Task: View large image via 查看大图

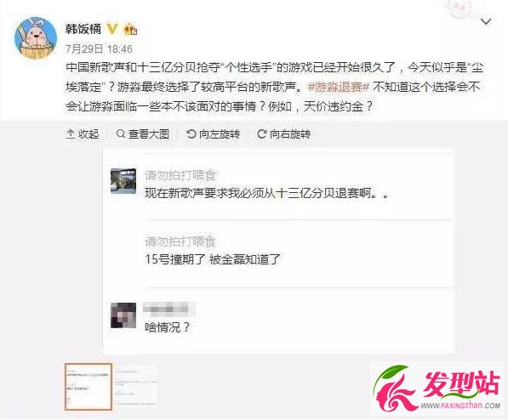Action: 143,133
